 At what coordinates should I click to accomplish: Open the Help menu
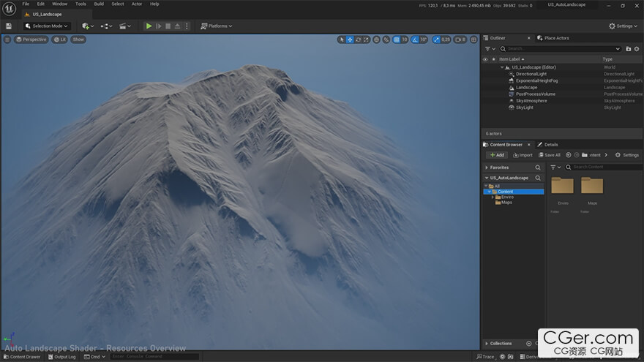[154, 4]
